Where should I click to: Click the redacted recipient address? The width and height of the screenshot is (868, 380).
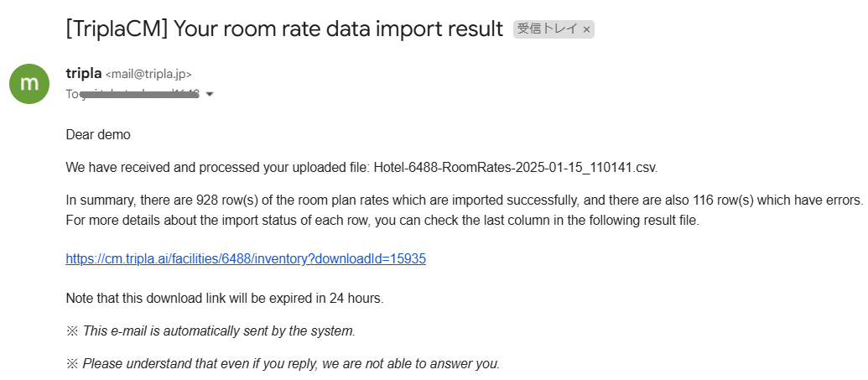pos(139,94)
